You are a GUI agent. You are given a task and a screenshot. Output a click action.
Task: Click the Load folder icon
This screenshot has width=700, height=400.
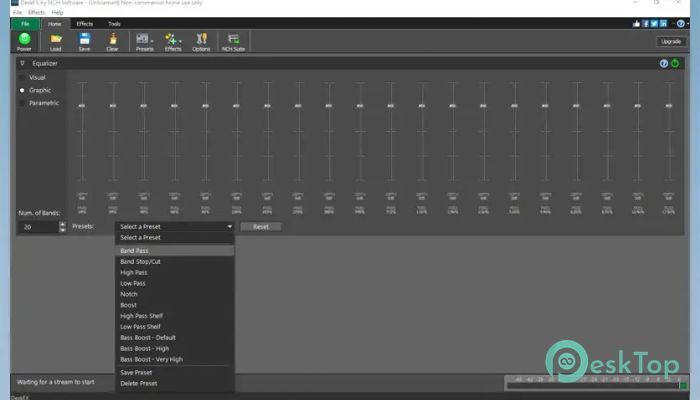[56, 39]
